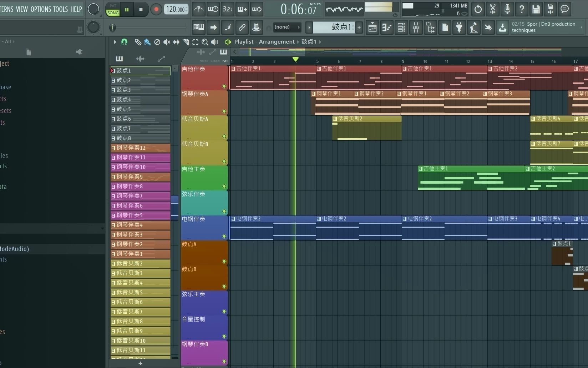Select the delete tool in playlist
The width and height of the screenshot is (588, 368).
(x=157, y=42)
